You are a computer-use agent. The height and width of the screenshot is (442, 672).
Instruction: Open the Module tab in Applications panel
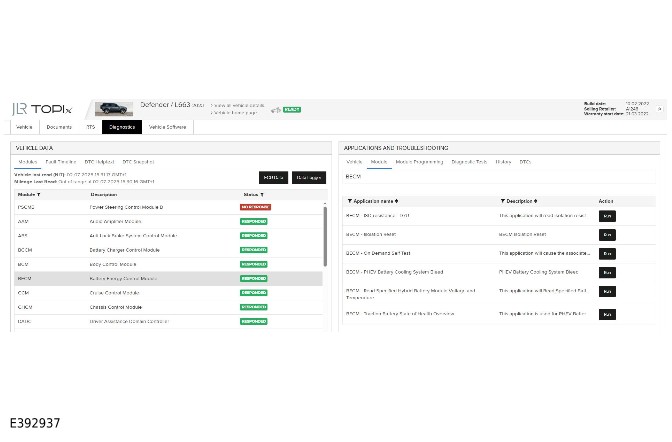tap(379, 162)
